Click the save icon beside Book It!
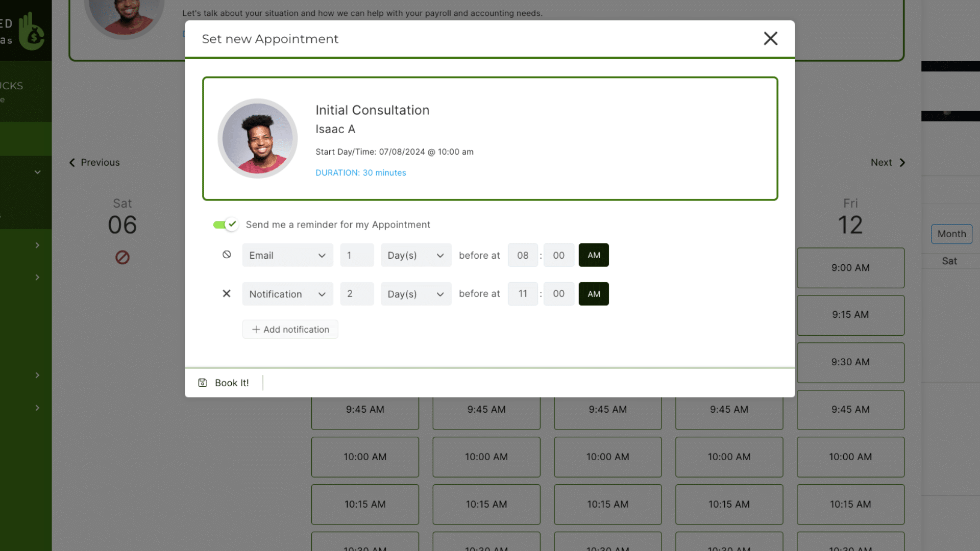Screen dimensions: 980x551 coord(203,383)
